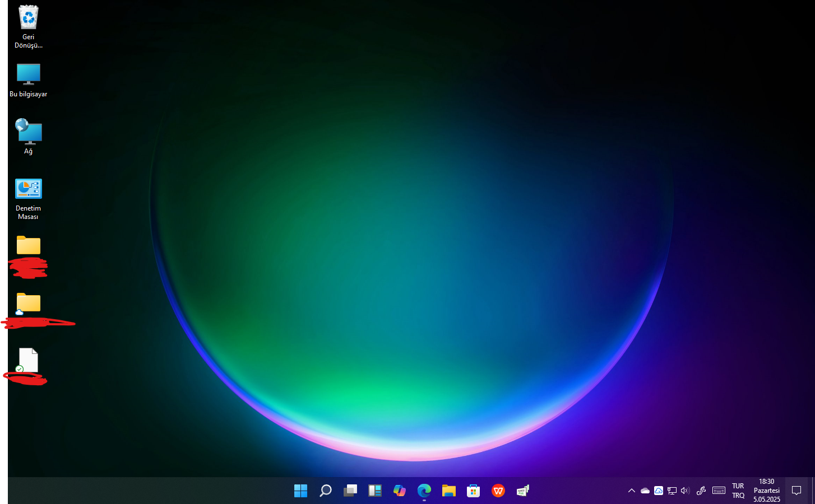Select the plain yellow folder on the desktop
Viewport: 815px width, 504px height.
29,245
